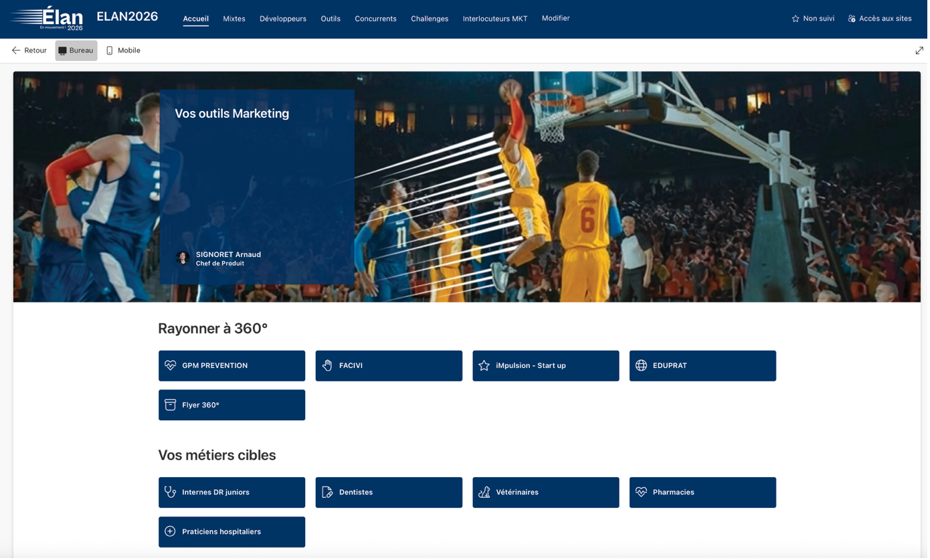The width and height of the screenshot is (930, 560).
Task: Open the Vétérinaires quick link
Action: [x=545, y=492]
